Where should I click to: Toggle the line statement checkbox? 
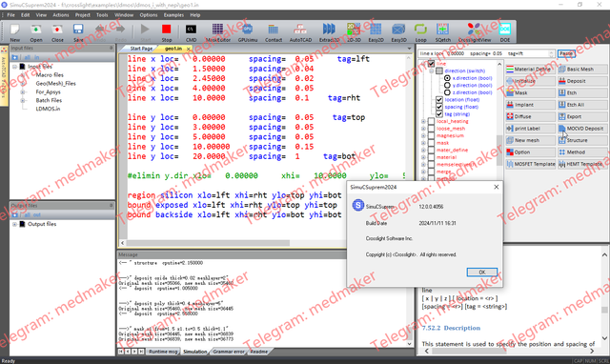pos(431,64)
